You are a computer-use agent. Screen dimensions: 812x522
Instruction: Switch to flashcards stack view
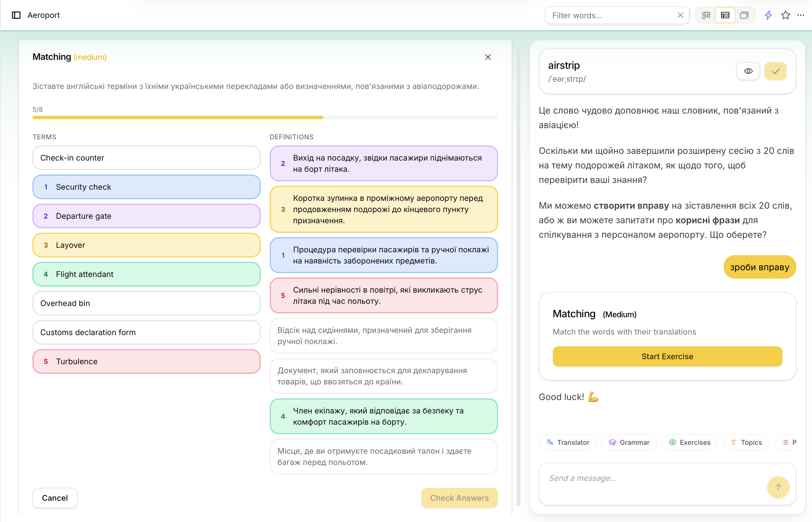point(744,15)
